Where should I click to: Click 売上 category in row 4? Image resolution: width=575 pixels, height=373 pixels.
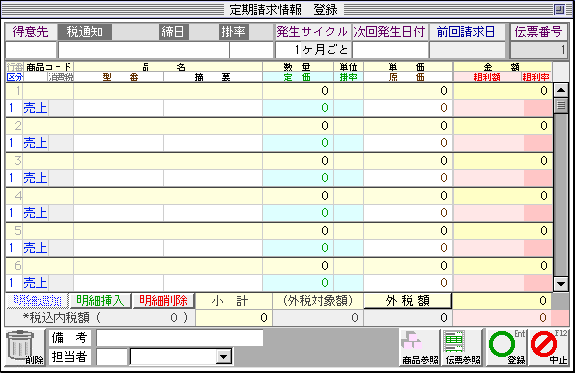[x=36, y=213]
